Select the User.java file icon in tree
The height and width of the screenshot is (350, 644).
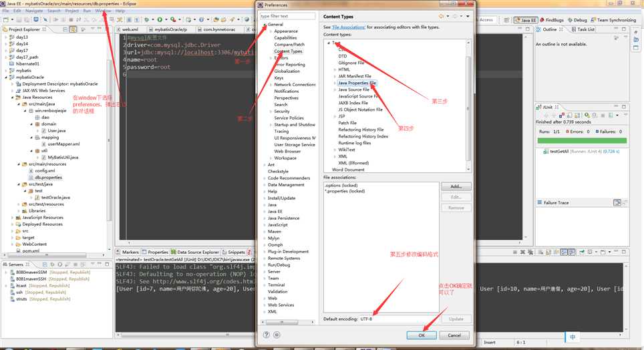[x=43, y=131]
